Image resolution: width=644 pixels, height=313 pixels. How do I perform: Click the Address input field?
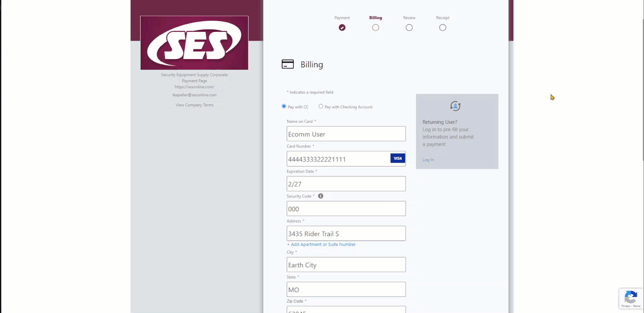pyautogui.click(x=346, y=233)
